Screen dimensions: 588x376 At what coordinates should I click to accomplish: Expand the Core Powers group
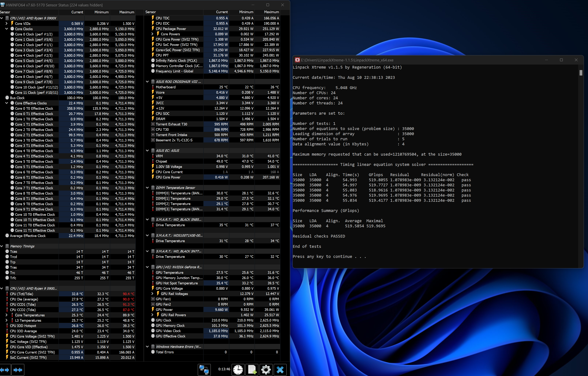click(152, 34)
